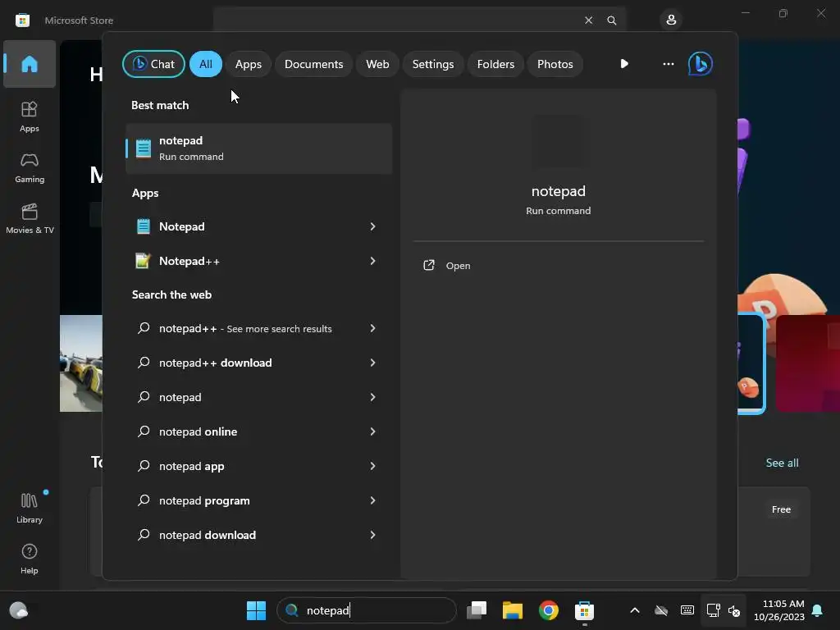Open Library in Store sidebar
The height and width of the screenshot is (630, 840).
(x=30, y=508)
